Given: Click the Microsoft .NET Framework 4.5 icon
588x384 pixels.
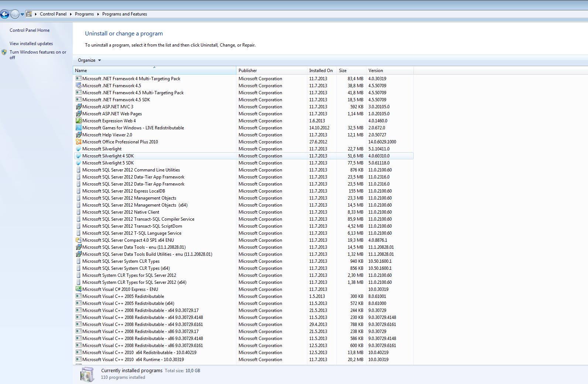Looking at the screenshot, I should (x=78, y=85).
